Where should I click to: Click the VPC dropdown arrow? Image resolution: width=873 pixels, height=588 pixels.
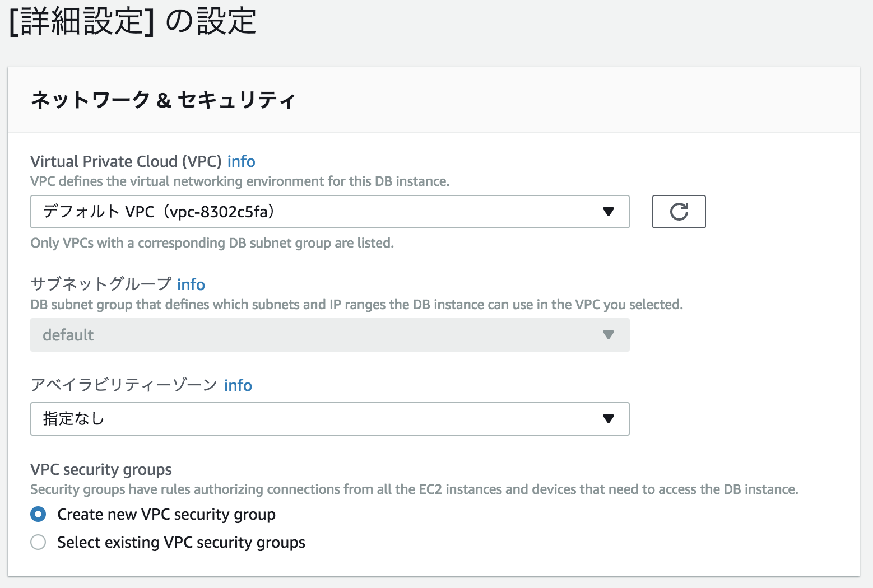tap(608, 212)
